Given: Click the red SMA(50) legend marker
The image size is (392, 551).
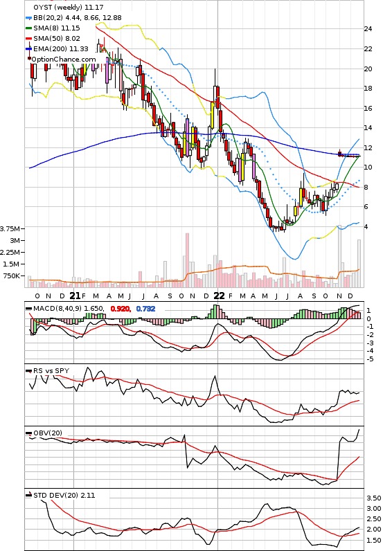Looking at the screenshot, I should [x=29, y=39].
